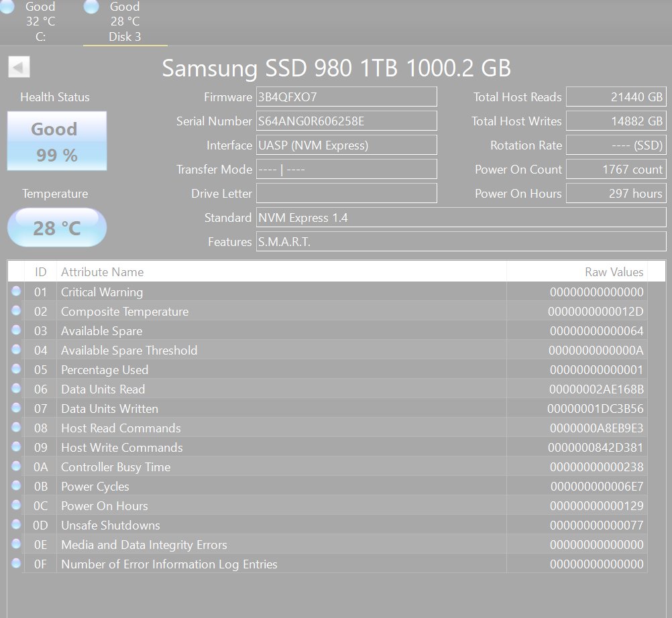Click raw value 00000000000077

tap(597, 525)
